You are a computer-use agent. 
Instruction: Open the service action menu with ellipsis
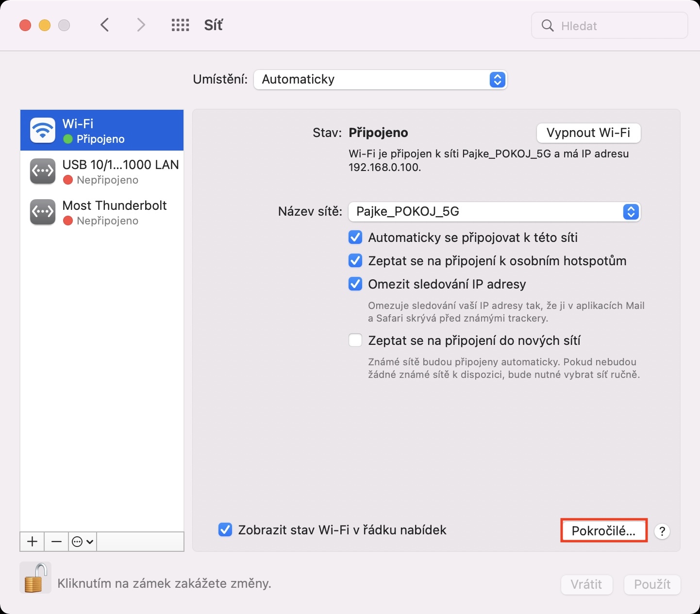click(x=83, y=541)
